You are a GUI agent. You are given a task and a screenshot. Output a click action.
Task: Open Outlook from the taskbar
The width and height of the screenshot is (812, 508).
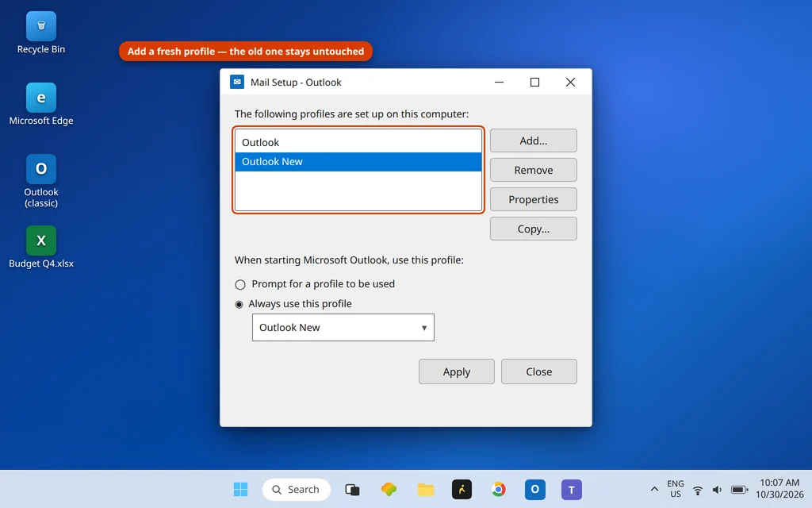pyautogui.click(x=535, y=489)
